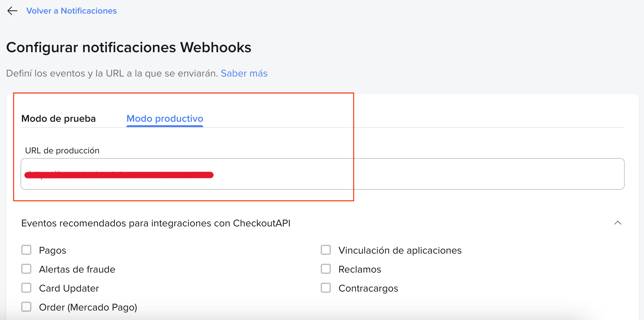
Task: Open the Volver a Notificaciones link
Action: tap(72, 11)
